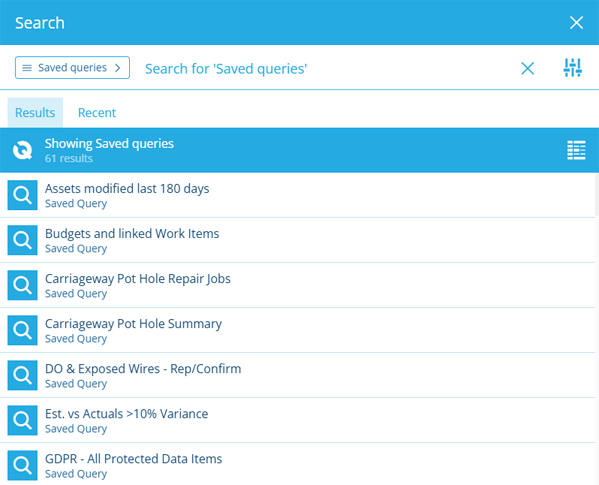The height and width of the screenshot is (485, 599).
Task: Clear the search field with X icon
Action: [528, 68]
